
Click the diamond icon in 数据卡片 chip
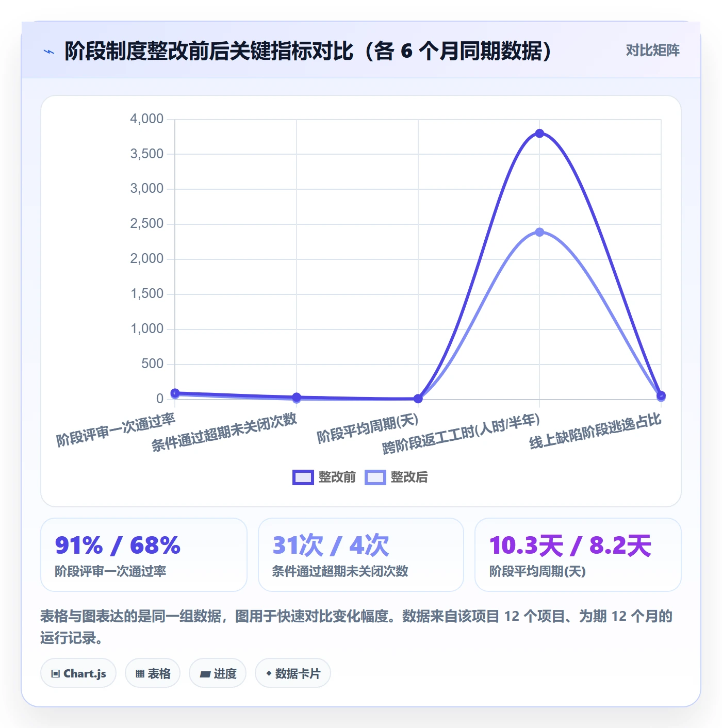269,673
